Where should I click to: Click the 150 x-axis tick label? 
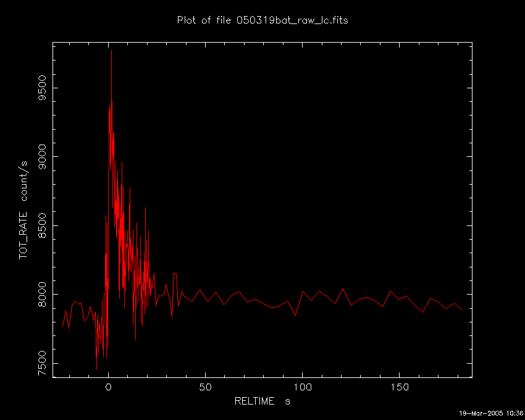tap(400, 387)
